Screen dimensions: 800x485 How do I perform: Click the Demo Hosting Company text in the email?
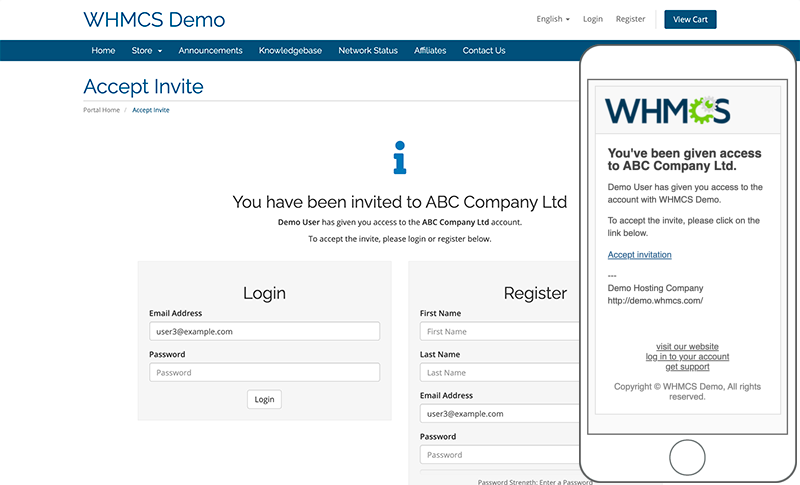[x=655, y=288]
